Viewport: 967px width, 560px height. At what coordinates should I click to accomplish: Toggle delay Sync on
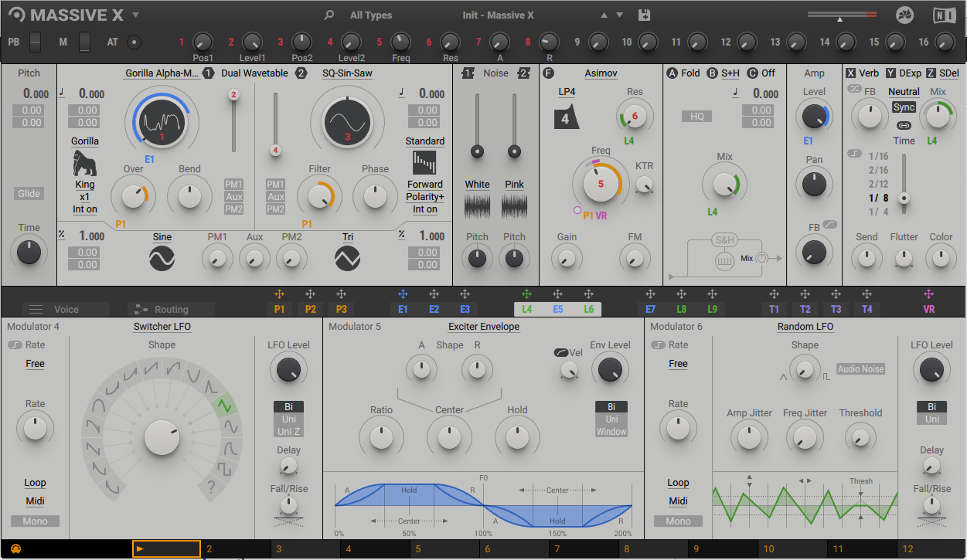pyautogui.click(x=903, y=107)
